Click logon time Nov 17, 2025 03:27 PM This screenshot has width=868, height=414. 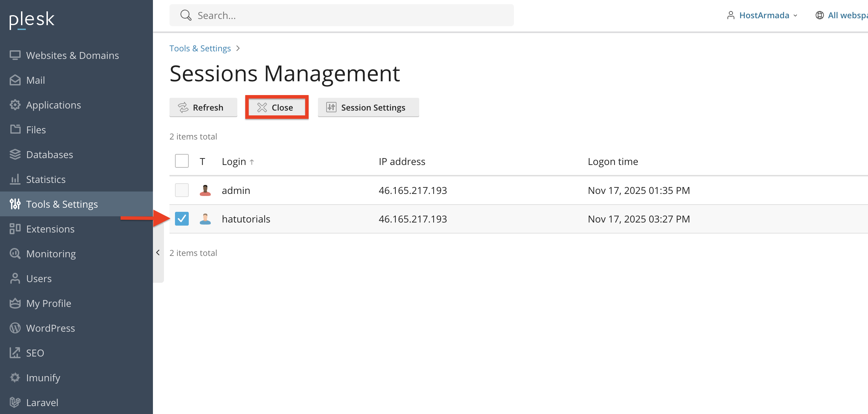click(x=639, y=219)
